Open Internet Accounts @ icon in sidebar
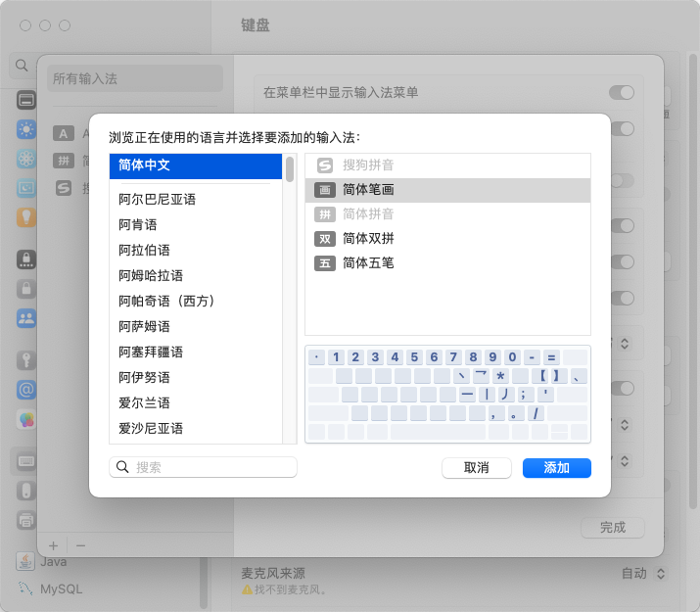 click(26, 390)
